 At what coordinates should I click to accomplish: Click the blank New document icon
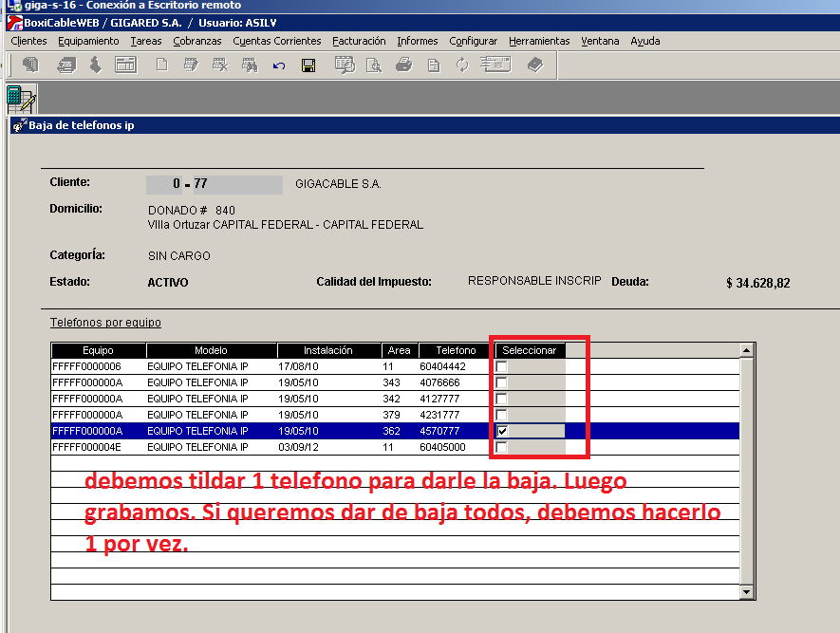tap(162, 65)
